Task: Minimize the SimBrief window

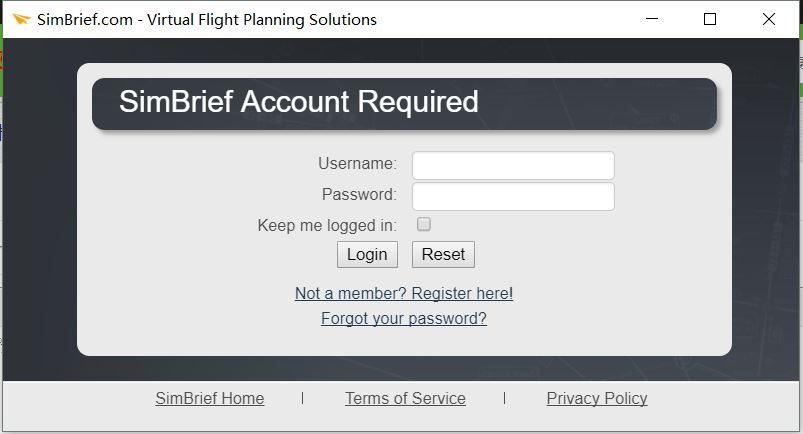Action: coord(651,19)
